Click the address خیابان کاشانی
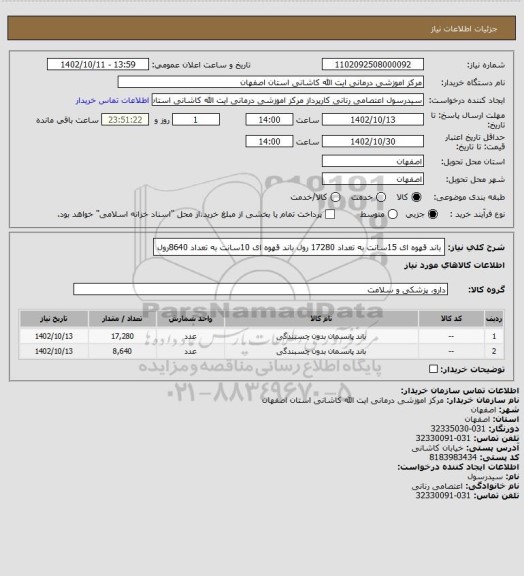Image resolution: width=524 pixels, height=576 pixels. 437,448
